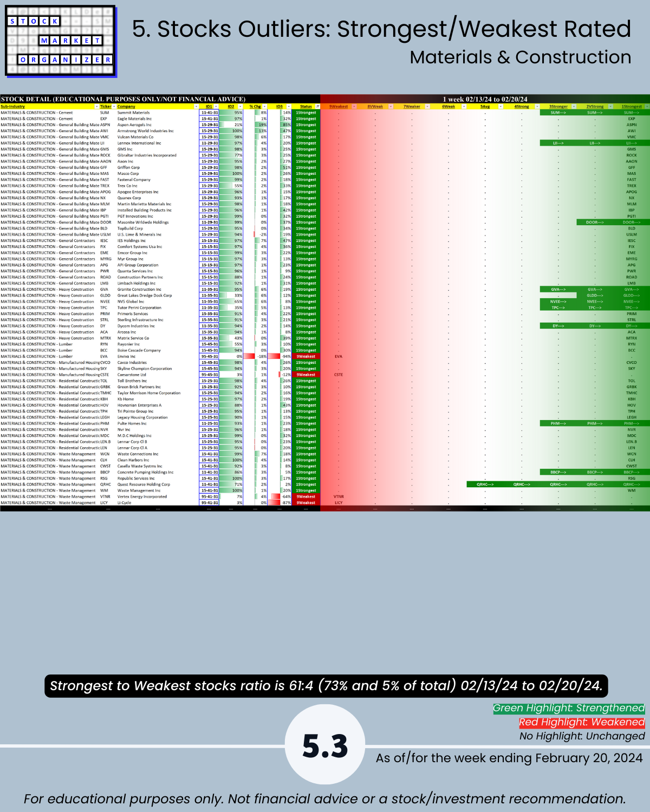Click the Masco Corp company cell

pyautogui.click(x=158, y=174)
